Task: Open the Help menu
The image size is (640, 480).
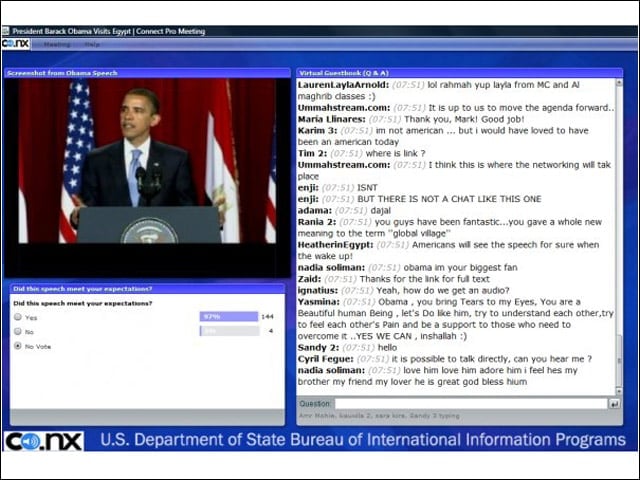Action: pos(92,44)
